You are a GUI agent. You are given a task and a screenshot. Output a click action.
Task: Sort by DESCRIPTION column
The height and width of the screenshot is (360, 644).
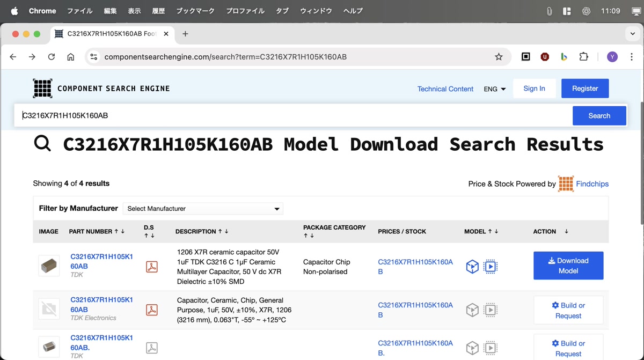click(x=202, y=231)
